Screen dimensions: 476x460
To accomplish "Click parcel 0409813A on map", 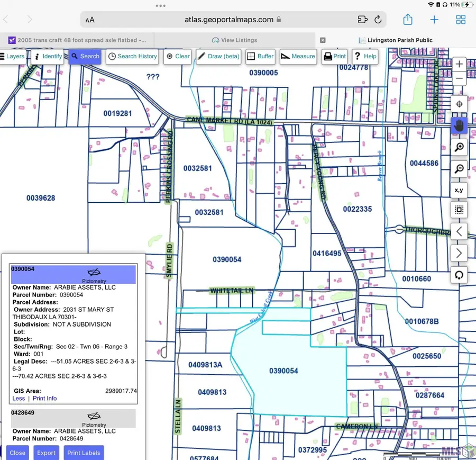I will (x=205, y=365).
